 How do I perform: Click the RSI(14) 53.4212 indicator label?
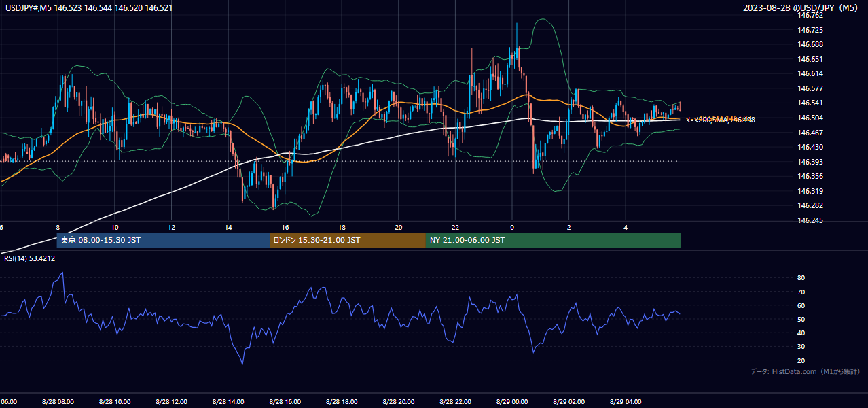point(30,258)
